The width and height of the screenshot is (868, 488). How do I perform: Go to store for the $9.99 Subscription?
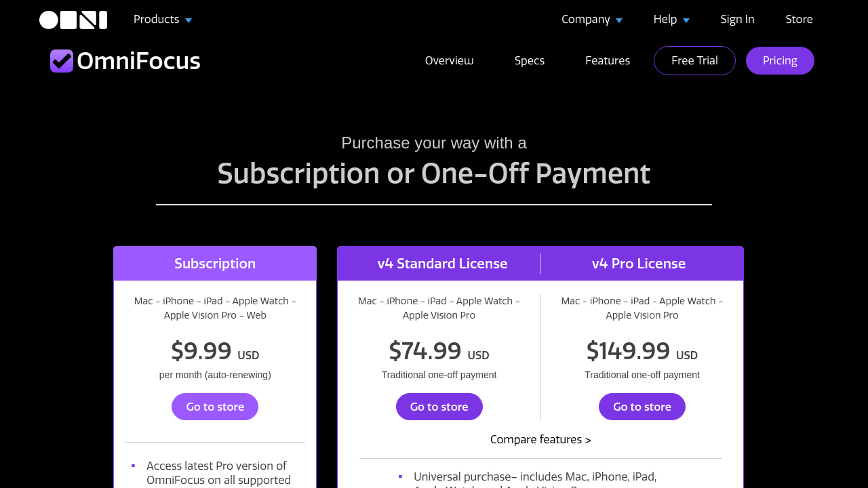pos(215,407)
